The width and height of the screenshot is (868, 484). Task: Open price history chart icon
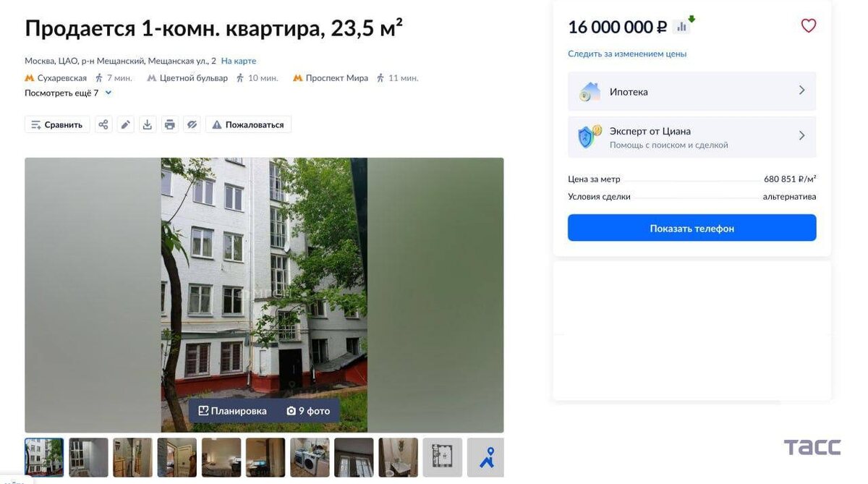tap(681, 27)
